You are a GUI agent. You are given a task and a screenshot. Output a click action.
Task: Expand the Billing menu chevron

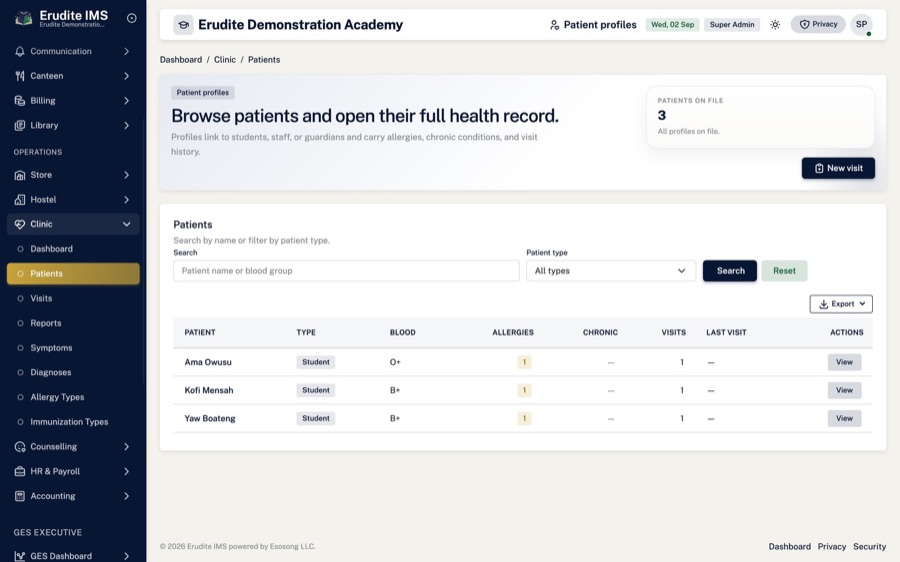[x=126, y=100]
